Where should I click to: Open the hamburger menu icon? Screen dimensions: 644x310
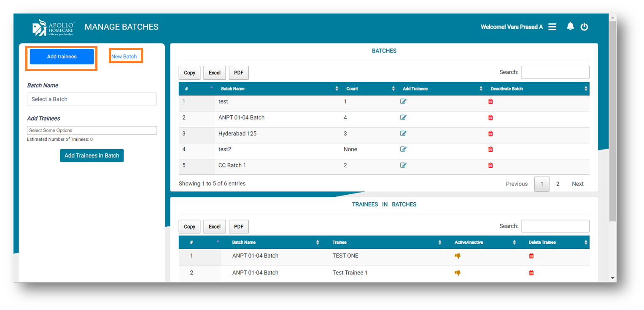click(x=552, y=27)
